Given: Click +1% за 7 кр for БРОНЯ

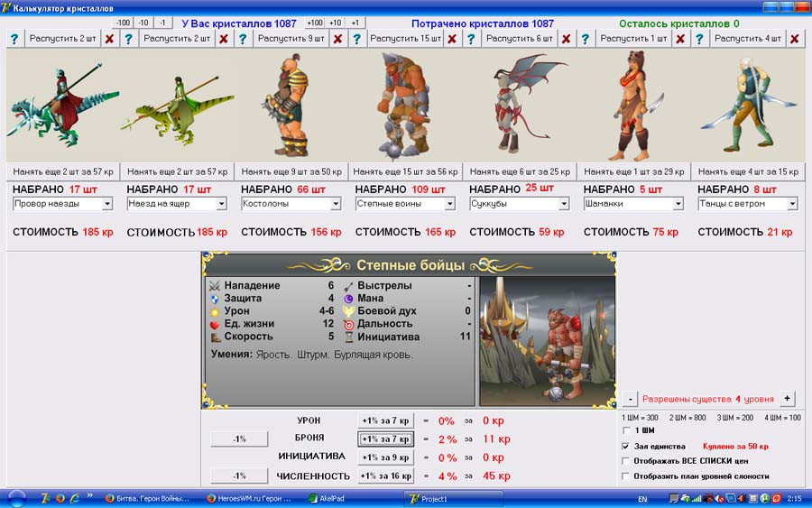Looking at the screenshot, I should [385, 439].
